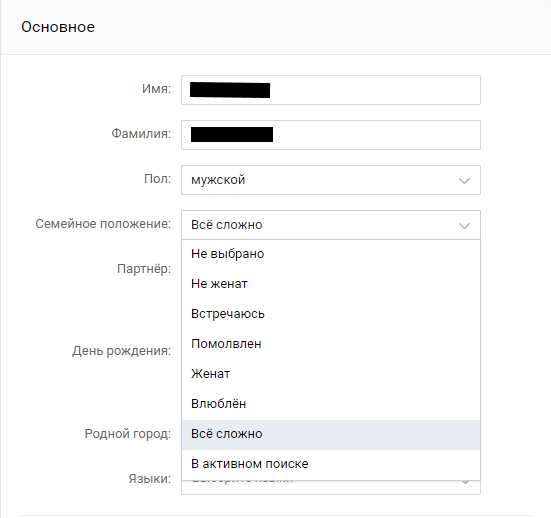Pick the Встречаюсь status option
The width and height of the screenshot is (551, 518).
[331, 314]
